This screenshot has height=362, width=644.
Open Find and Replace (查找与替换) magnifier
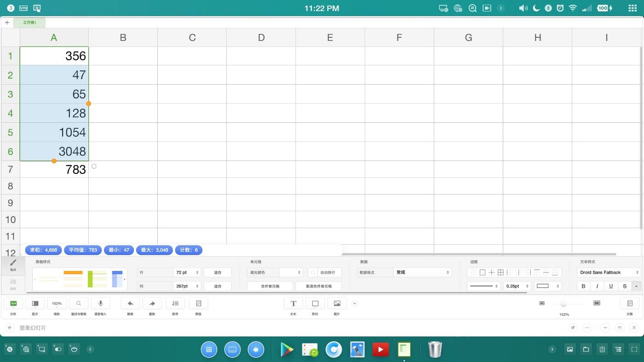click(79, 304)
